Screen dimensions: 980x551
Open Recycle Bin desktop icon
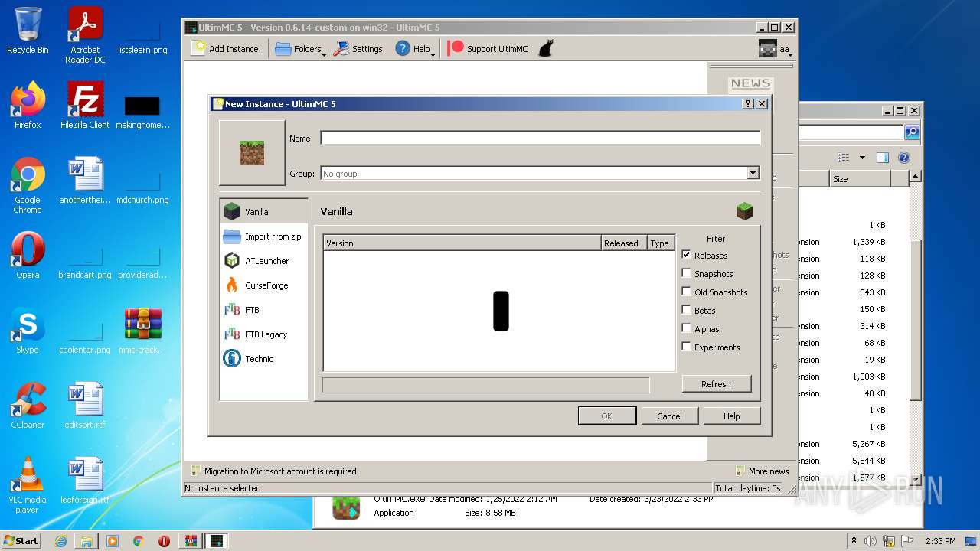tap(28, 31)
